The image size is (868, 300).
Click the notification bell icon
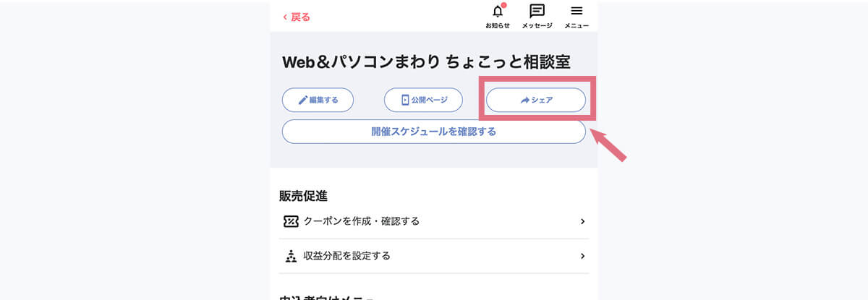[x=497, y=12]
